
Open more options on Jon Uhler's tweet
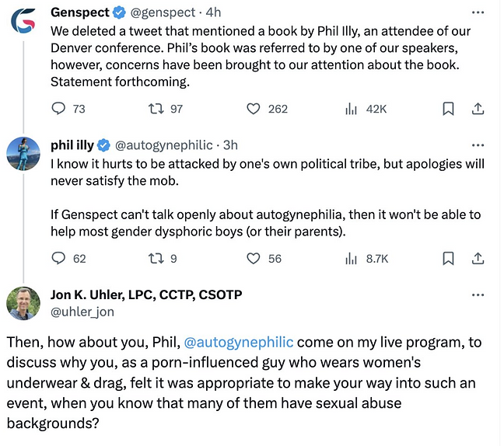(478, 295)
